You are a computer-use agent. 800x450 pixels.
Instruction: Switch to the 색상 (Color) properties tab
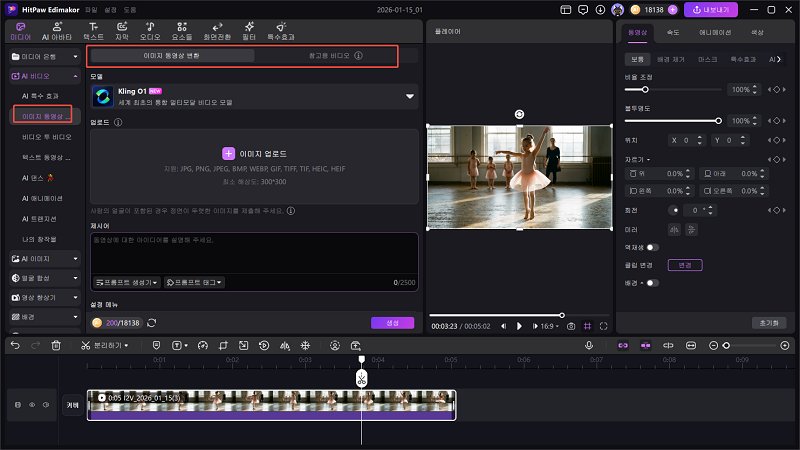(x=757, y=32)
